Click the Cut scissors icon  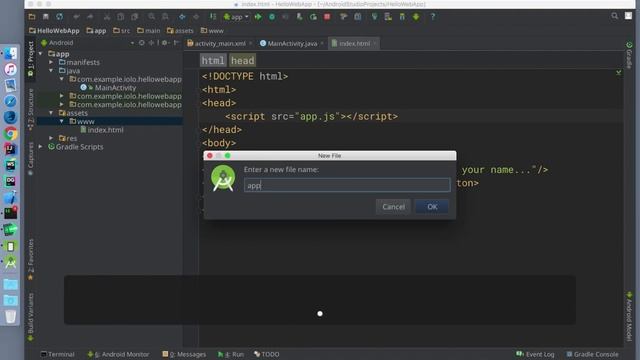coord(107,17)
